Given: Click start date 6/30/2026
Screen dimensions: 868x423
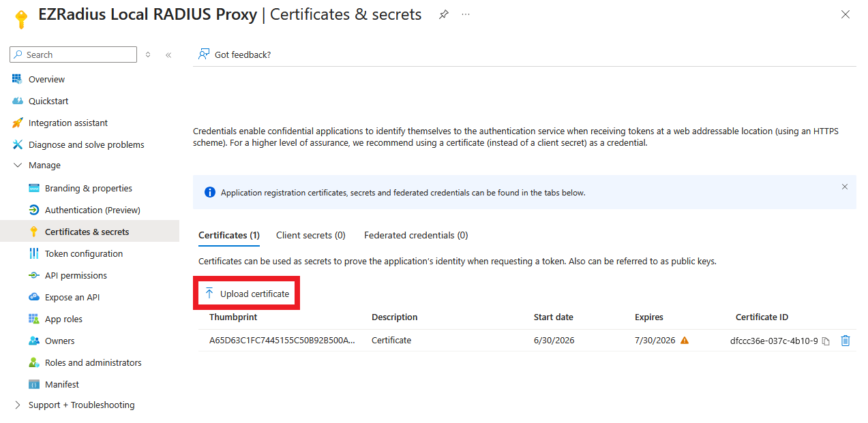Looking at the screenshot, I should tap(554, 340).
